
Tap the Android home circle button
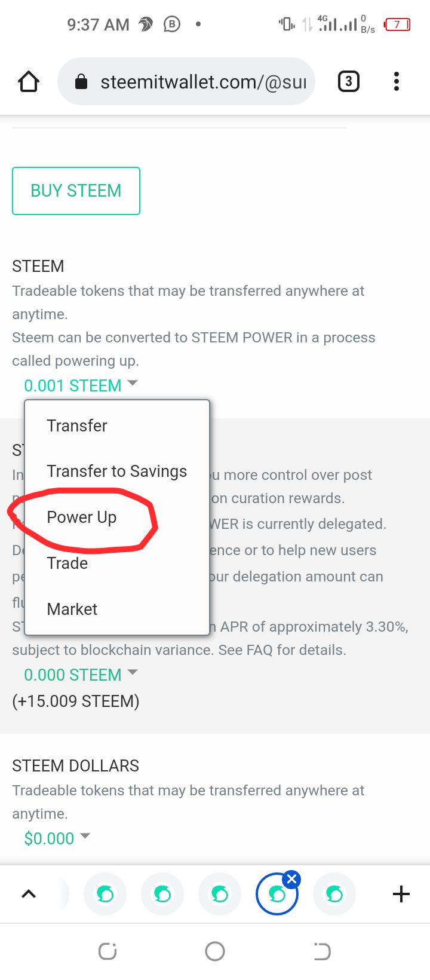tap(215, 951)
